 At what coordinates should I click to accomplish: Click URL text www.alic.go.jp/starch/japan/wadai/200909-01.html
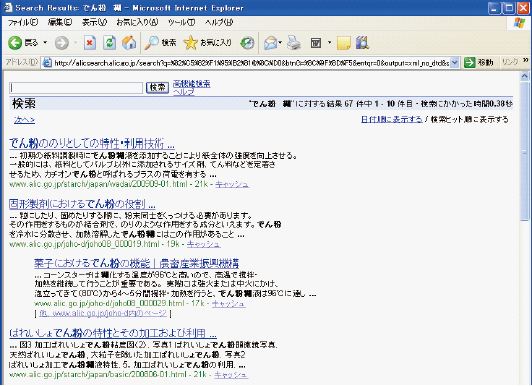98,184
